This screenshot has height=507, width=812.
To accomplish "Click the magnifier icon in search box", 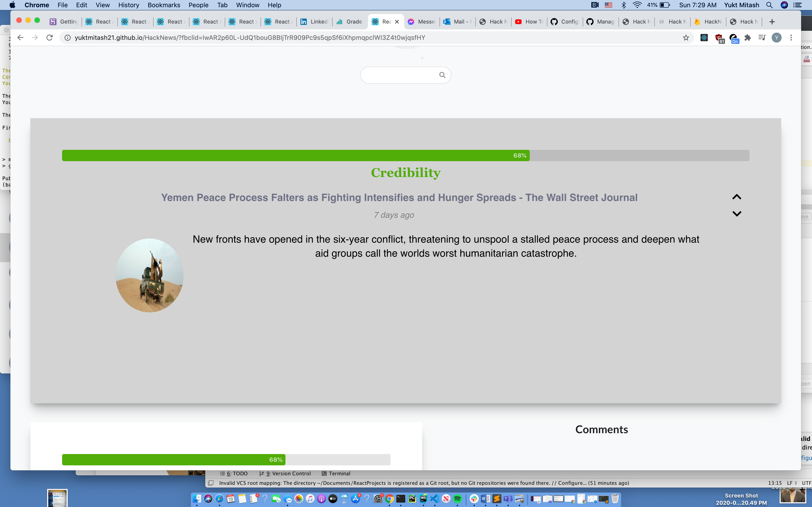I will point(442,75).
